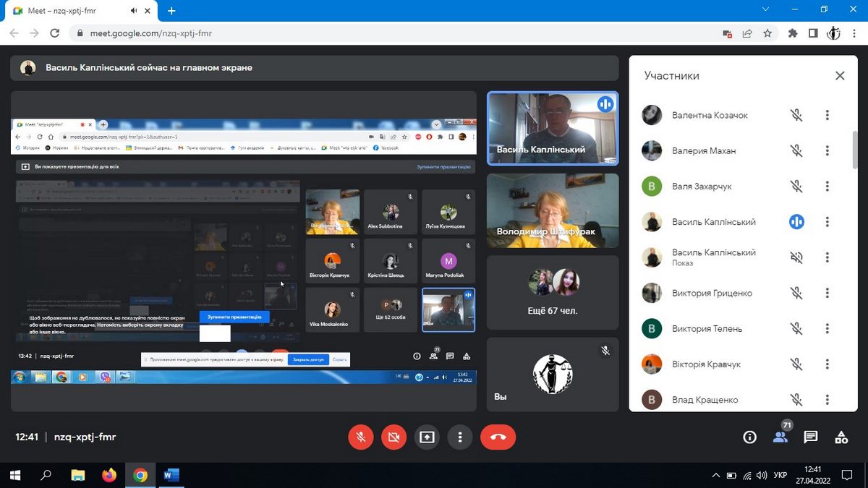Open Word from the Windows taskbar
This screenshot has width=868, height=488.
171,475
